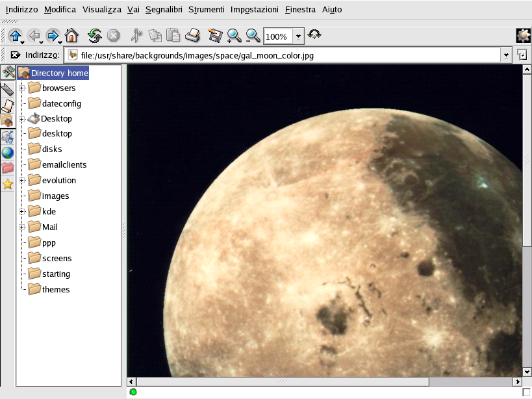This screenshot has width=532, height=399.
Task: Open the History scroll sidebar tab
Action: (x=7, y=105)
